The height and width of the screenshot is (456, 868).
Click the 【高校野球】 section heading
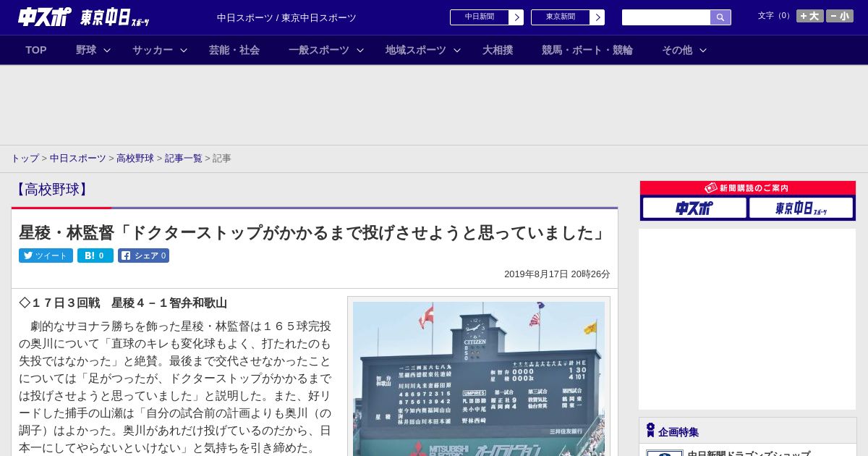coord(51,190)
